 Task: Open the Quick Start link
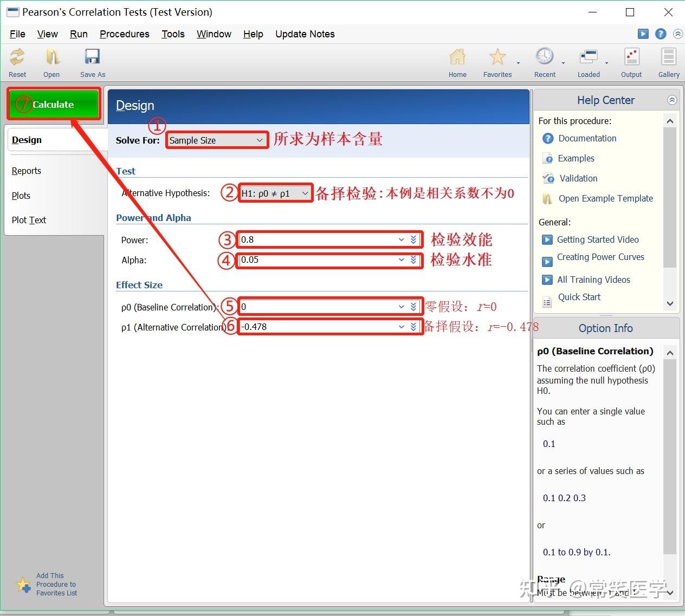pos(579,297)
